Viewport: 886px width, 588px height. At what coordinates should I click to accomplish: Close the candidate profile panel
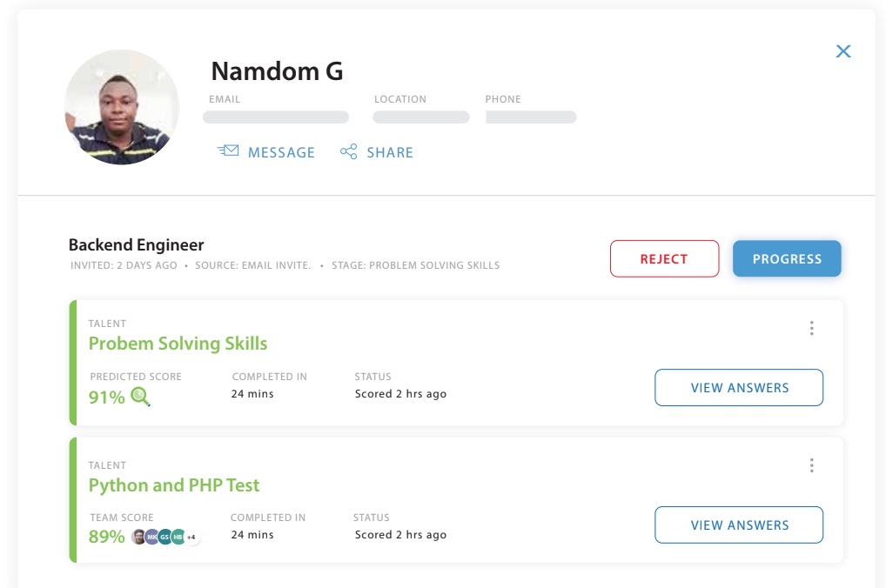[842, 51]
